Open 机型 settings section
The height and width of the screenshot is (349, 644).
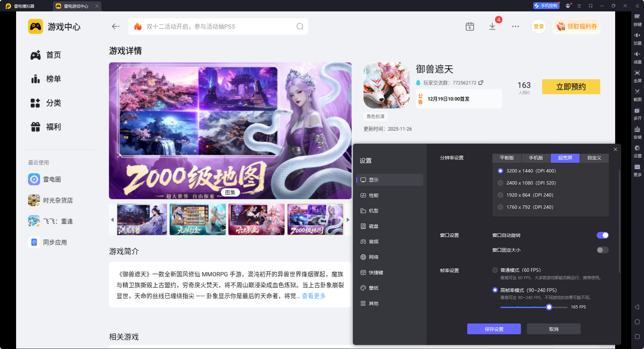390,211
